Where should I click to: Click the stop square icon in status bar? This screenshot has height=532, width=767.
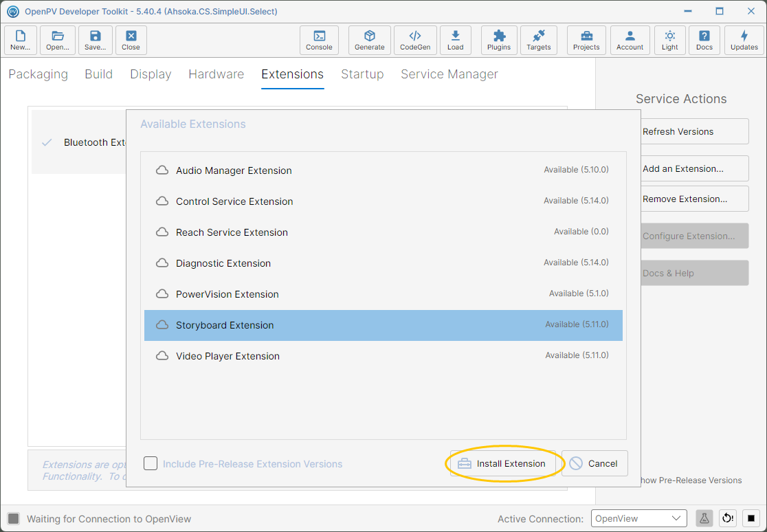(x=751, y=518)
